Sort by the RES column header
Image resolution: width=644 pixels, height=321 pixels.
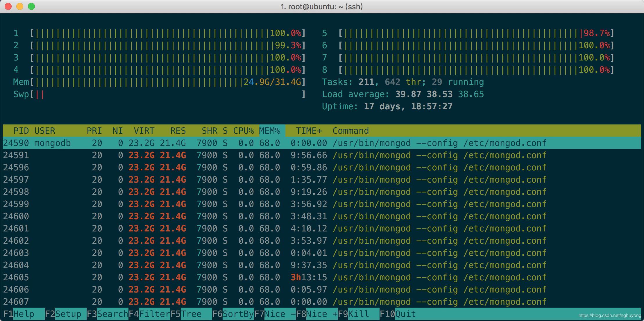click(178, 131)
